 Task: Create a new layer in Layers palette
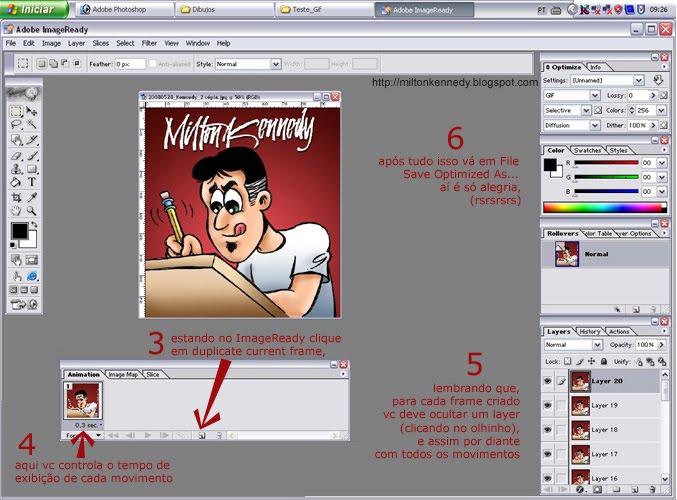(x=635, y=490)
